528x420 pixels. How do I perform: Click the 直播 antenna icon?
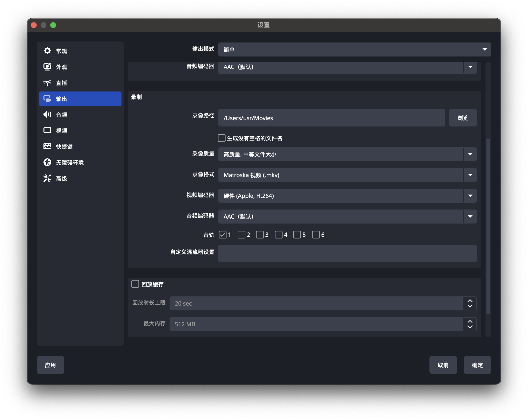47,83
